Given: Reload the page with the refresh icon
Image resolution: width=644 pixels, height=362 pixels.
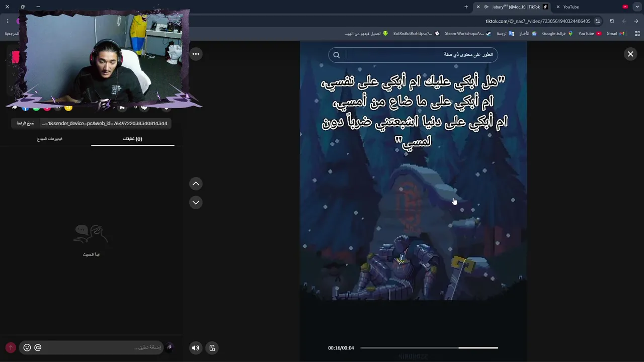Looking at the screenshot, I should [x=612, y=21].
